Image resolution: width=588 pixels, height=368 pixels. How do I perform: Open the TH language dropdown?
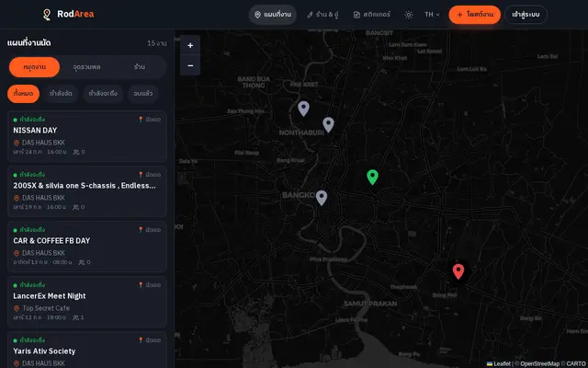point(432,15)
